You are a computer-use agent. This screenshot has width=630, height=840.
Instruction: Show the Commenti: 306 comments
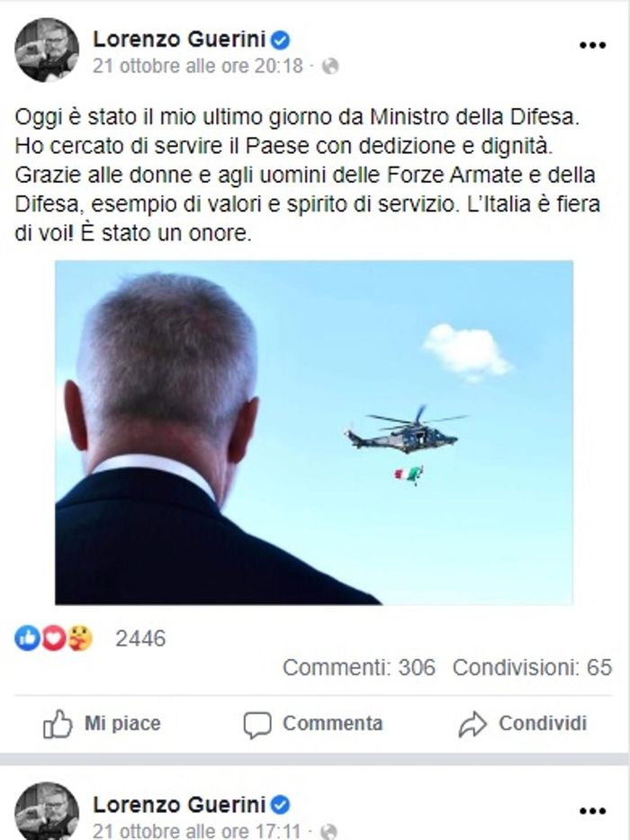359,667
